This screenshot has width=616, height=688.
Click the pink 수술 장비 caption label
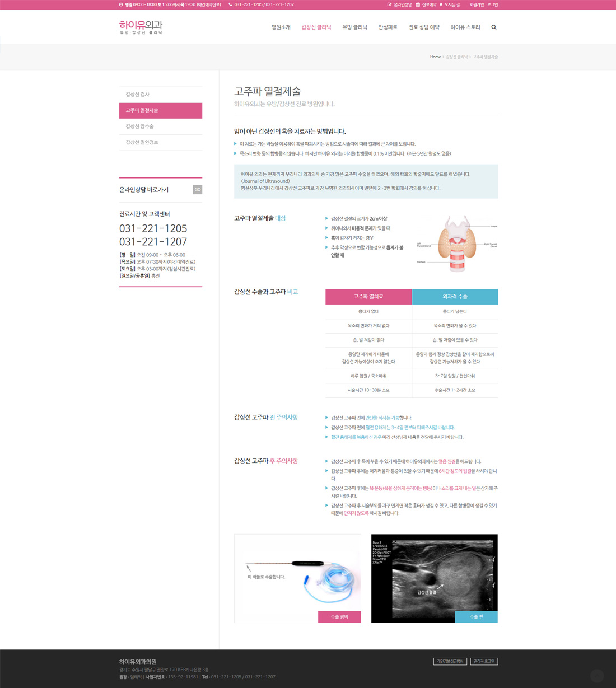pyautogui.click(x=339, y=617)
